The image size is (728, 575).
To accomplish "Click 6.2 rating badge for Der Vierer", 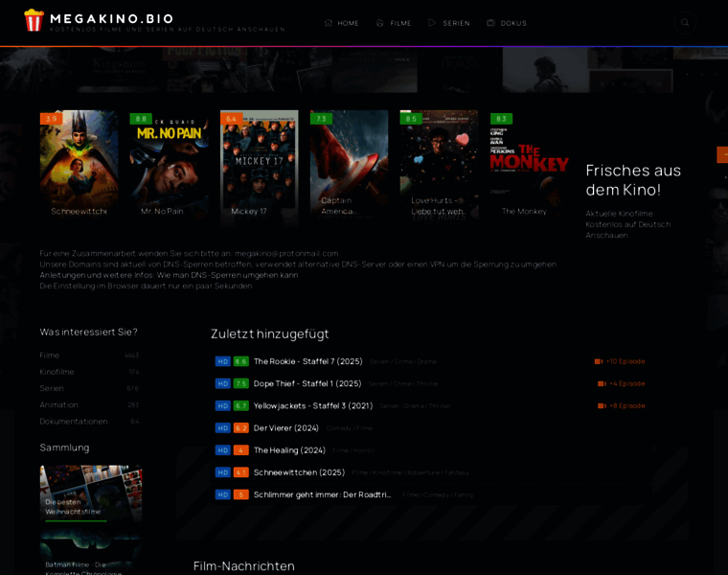I will [x=241, y=428].
